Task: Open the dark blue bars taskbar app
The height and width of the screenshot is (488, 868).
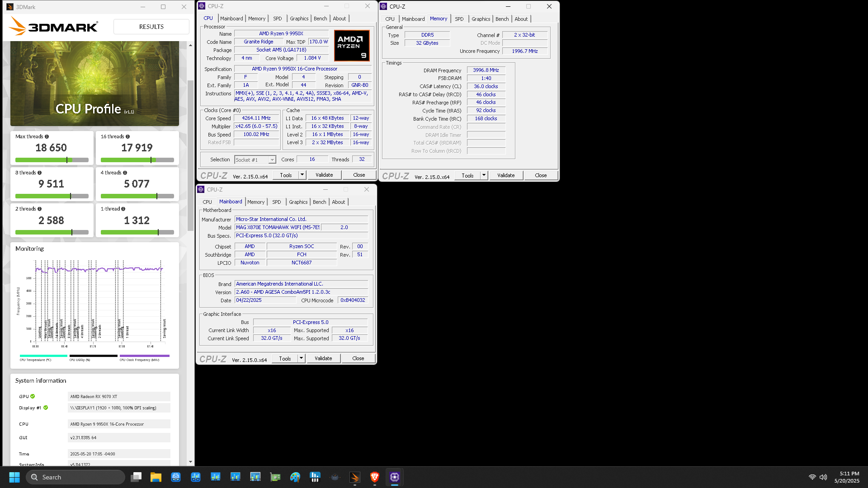Action: [x=315, y=477]
